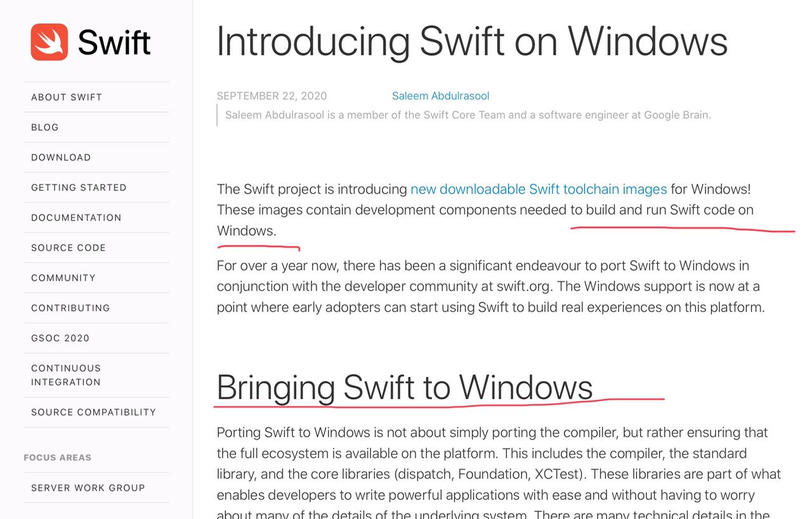812x519 pixels.
Task: Navigate to Getting Started
Action: pos(79,187)
